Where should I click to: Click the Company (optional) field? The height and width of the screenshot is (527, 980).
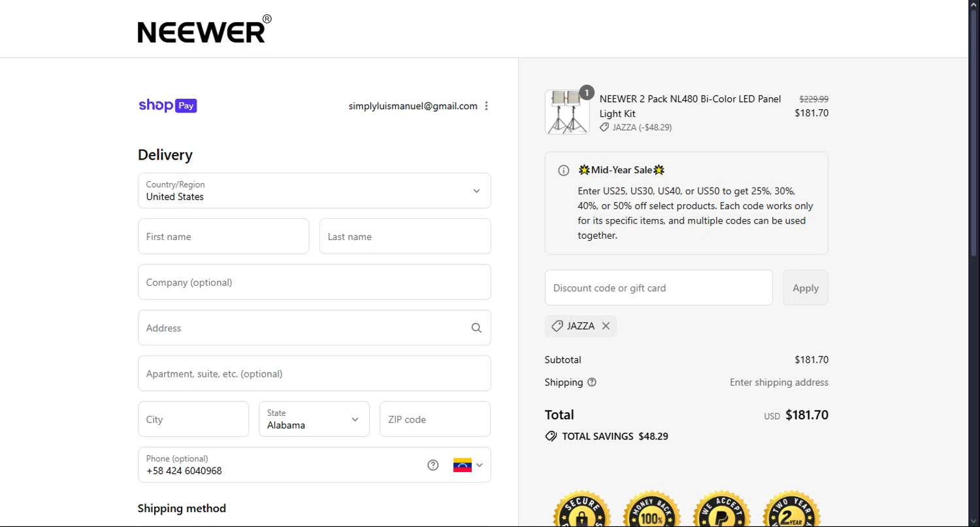[x=314, y=282]
